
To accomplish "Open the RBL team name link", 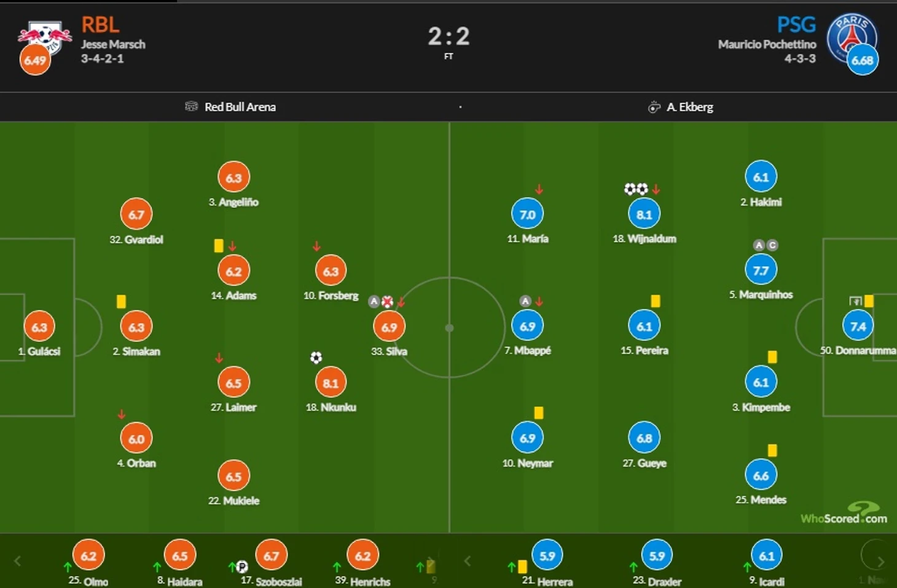I will 100,25.
